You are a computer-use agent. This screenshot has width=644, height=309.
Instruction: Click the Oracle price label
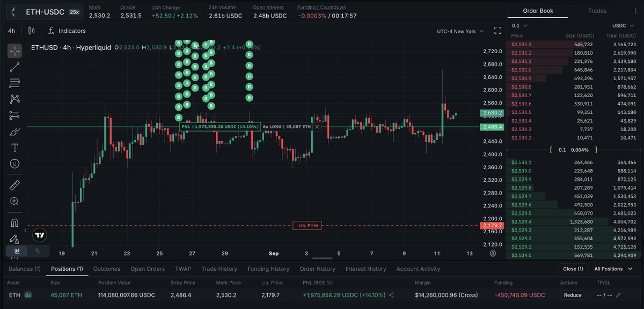[128, 8]
